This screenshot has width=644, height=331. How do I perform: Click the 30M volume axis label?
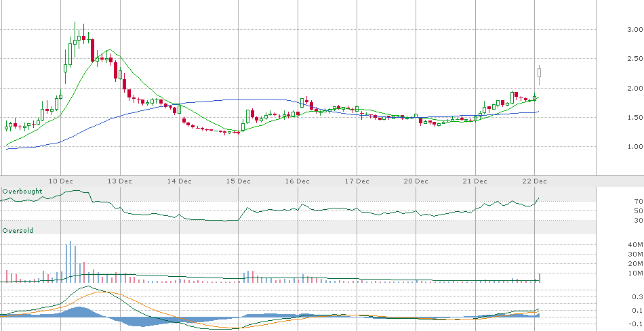click(635, 255)
